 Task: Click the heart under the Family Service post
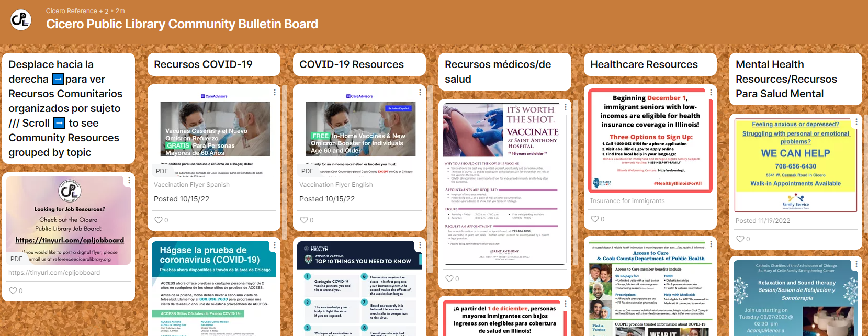tap(740, 239)
